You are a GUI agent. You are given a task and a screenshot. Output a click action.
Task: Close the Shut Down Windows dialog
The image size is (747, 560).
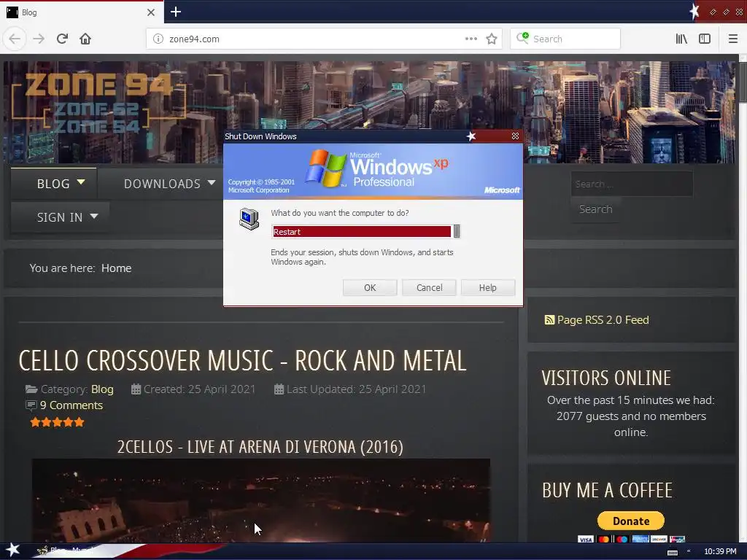point(515,136)
